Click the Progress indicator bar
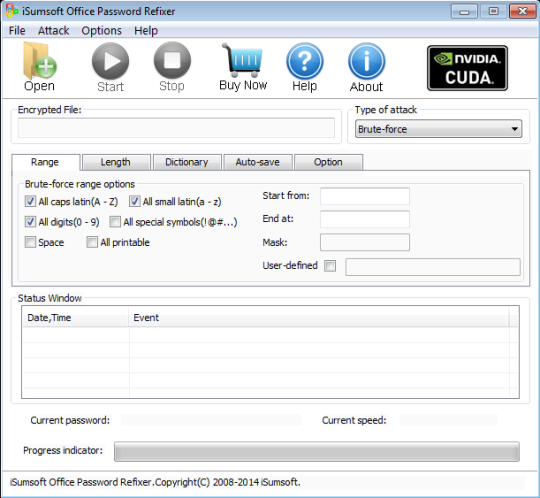The image size is (540, 498). point(317,451)
